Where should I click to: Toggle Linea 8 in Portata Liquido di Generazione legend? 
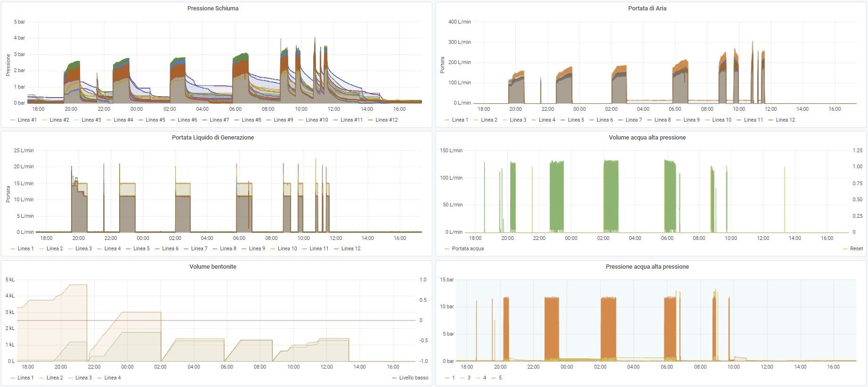coord(228,248)
